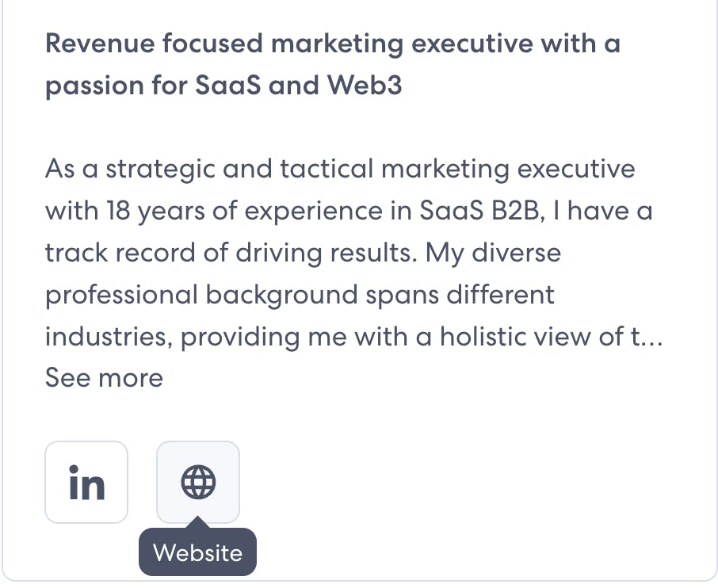718x588 pixels.
Task: Click 'My diverse' in the bio paragraph
Action: pyautogui.click(x=493, y=254)
